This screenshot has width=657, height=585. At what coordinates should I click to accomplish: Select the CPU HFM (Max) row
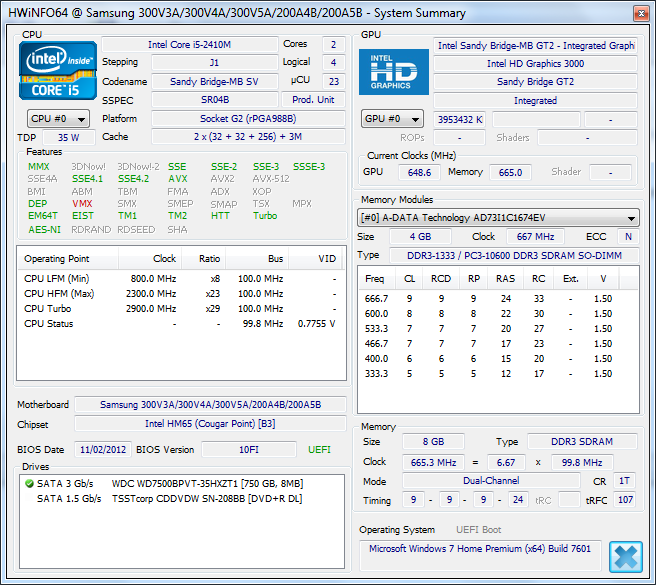(181, 294)
